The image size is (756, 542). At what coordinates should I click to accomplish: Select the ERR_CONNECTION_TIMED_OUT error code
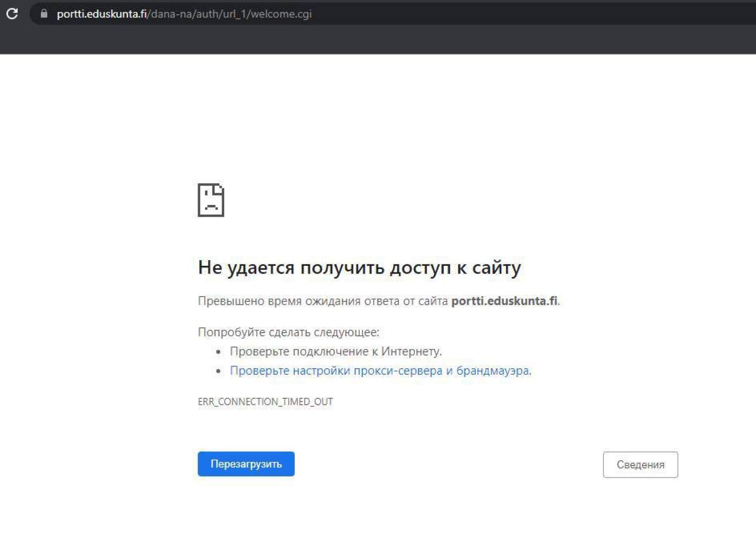tap(265, 402)
